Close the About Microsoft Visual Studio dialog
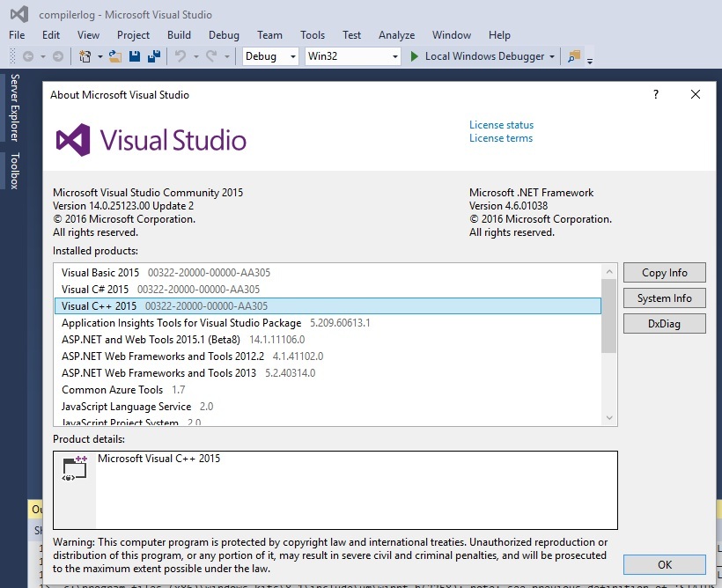Image resolution: width=722 pixels, height=588 pixels. pyautogui.click(x=696, y=94)
